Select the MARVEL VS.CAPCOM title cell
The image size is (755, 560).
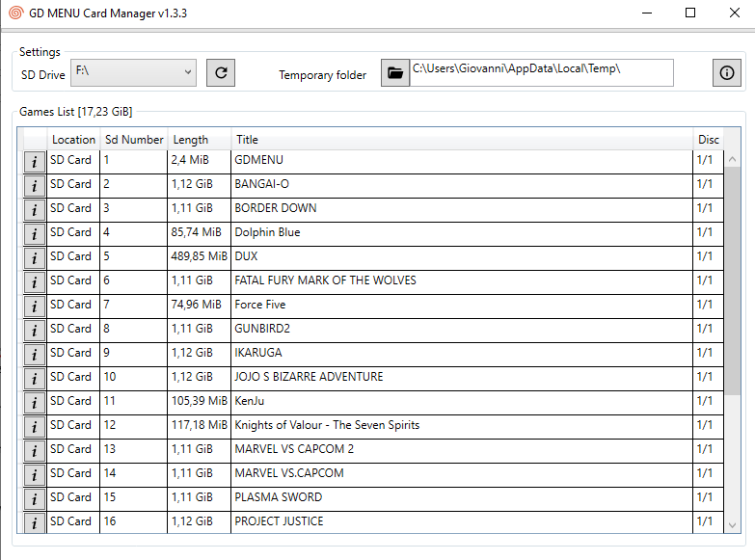pos(462,475)
